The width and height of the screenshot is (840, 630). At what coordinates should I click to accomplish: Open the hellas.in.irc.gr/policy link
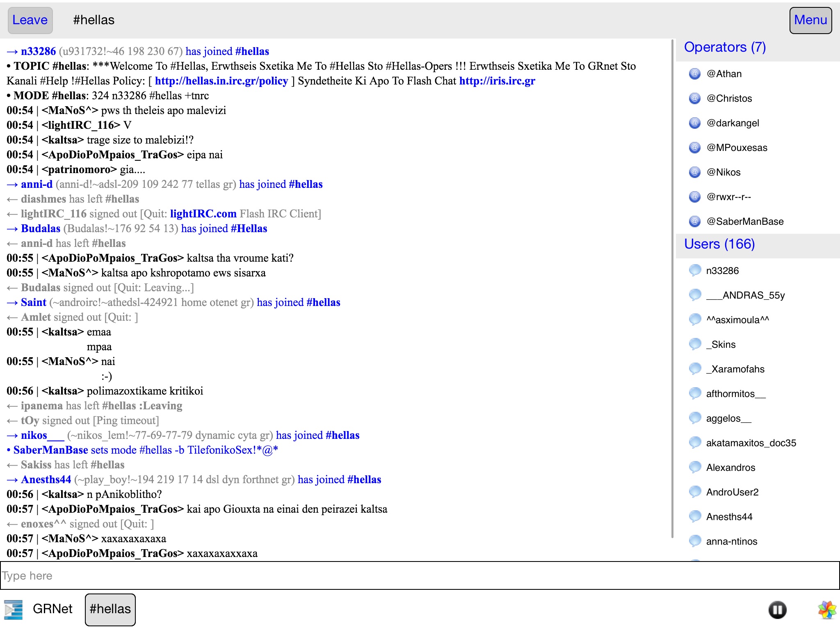[221, 81]
